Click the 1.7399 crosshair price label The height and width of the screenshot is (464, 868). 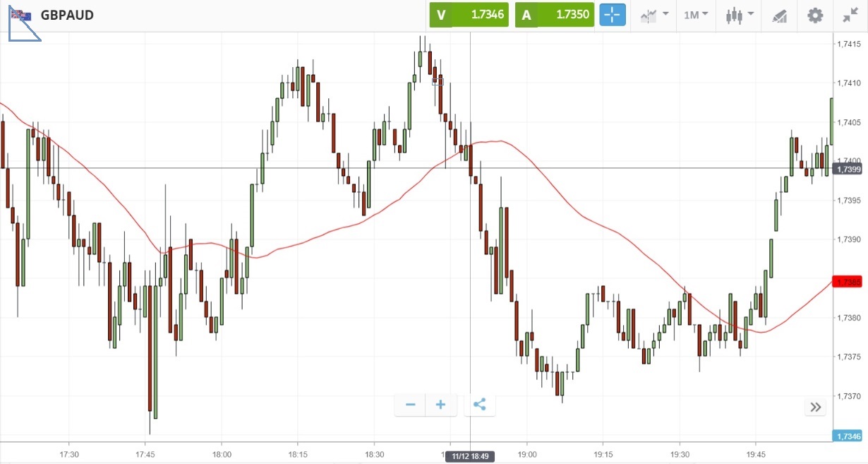tap(848, 169)
